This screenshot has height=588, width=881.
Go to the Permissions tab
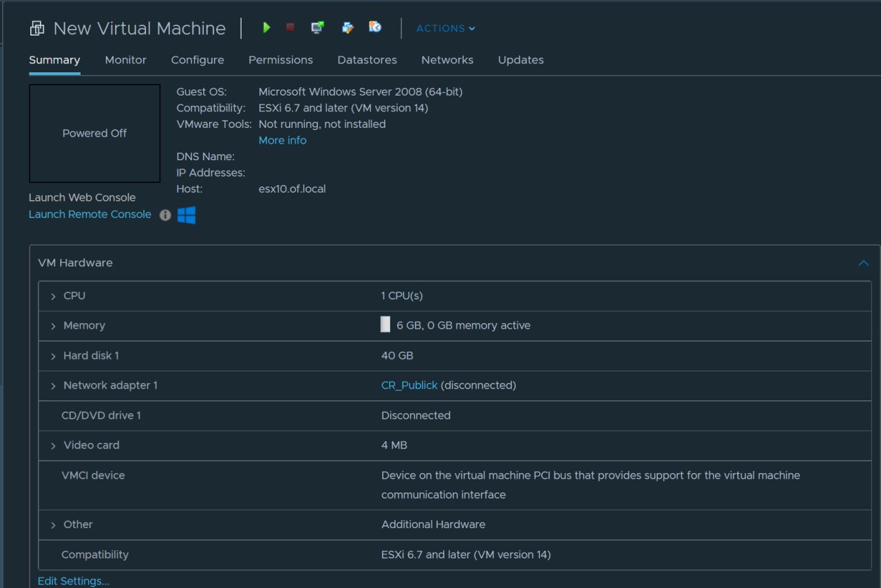click(x=281, y=60)
